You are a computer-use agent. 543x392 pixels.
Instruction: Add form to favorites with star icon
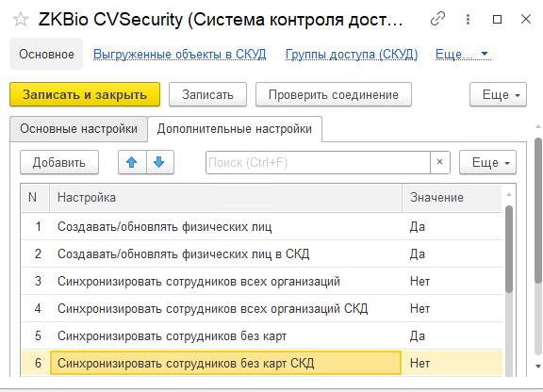[x=21, y=20]
